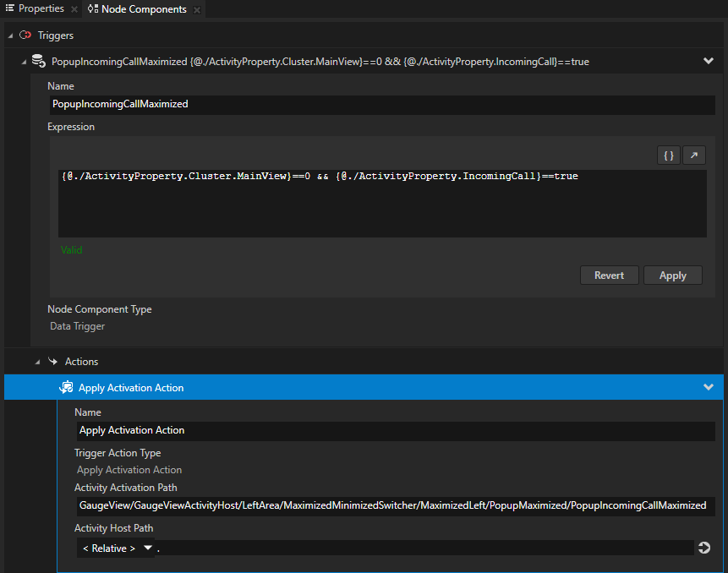
Task: Collapse the Triggers section
Action: 10,35
